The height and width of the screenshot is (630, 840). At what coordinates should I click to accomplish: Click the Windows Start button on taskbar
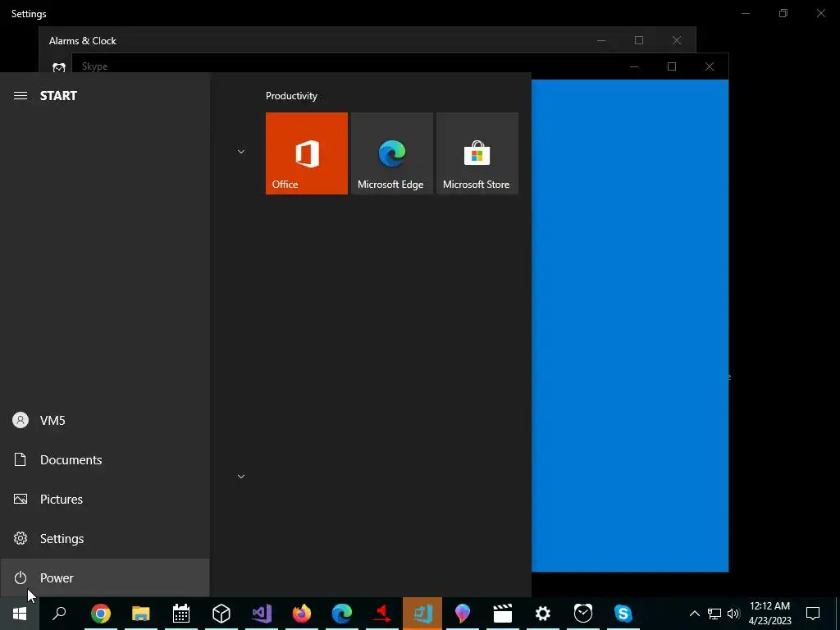point(20,614)
